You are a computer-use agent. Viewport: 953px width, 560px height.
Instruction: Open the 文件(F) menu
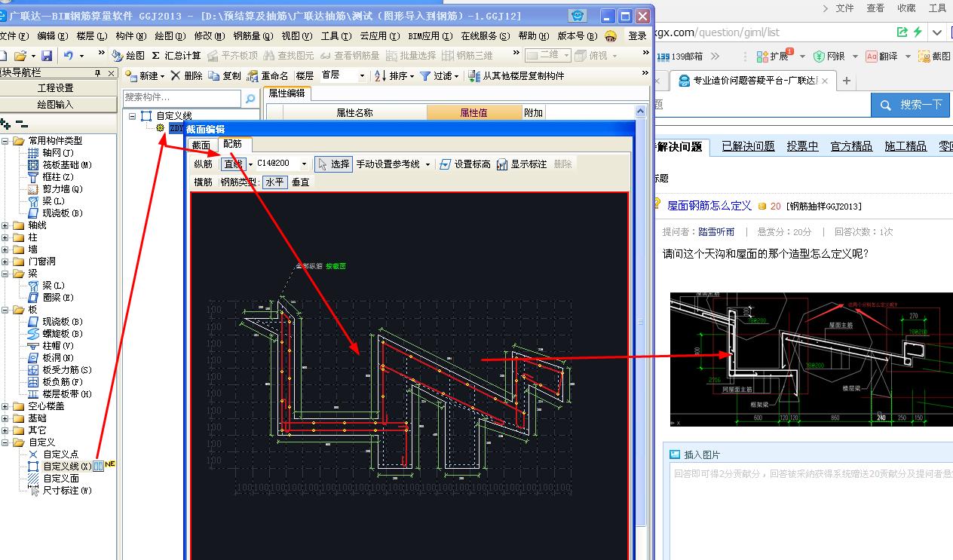click(x=14, y=35)
